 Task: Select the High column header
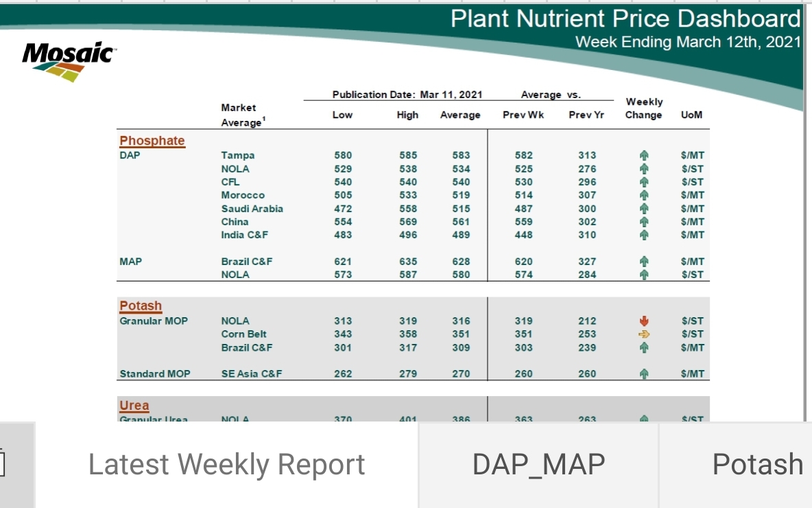tap(407, 115)
